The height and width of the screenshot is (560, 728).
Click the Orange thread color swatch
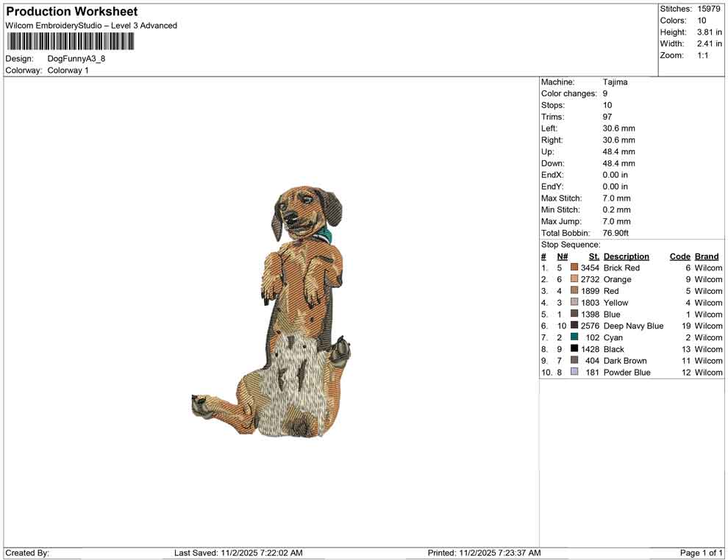(574, 279)
